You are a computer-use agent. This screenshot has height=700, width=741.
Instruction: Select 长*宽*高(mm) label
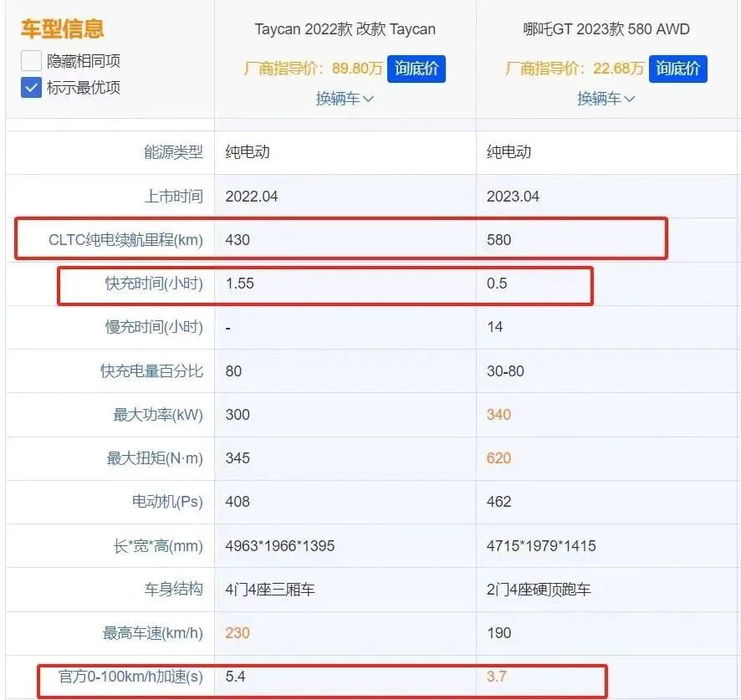(x=158, y=546)
